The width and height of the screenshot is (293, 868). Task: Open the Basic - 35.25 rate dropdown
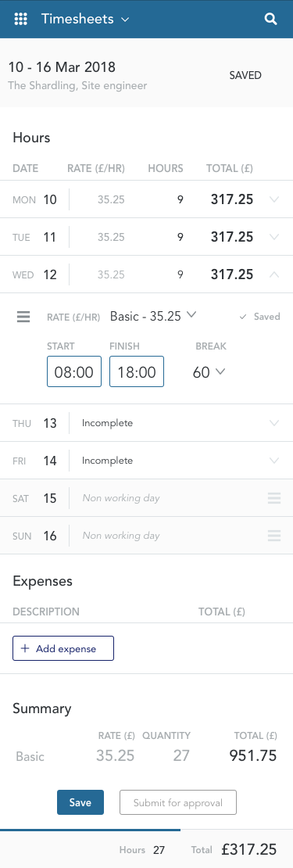[153, 316]
